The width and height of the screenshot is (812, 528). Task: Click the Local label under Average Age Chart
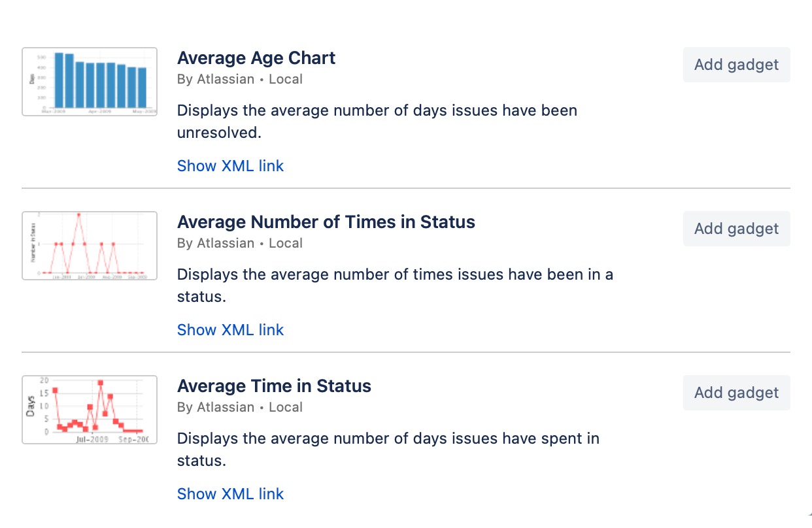286,79
